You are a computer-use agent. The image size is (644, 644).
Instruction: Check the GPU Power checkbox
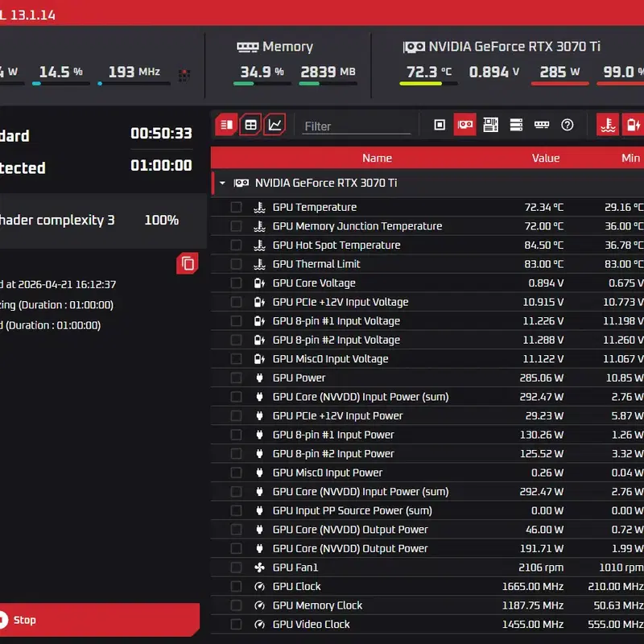pos(236,378)
